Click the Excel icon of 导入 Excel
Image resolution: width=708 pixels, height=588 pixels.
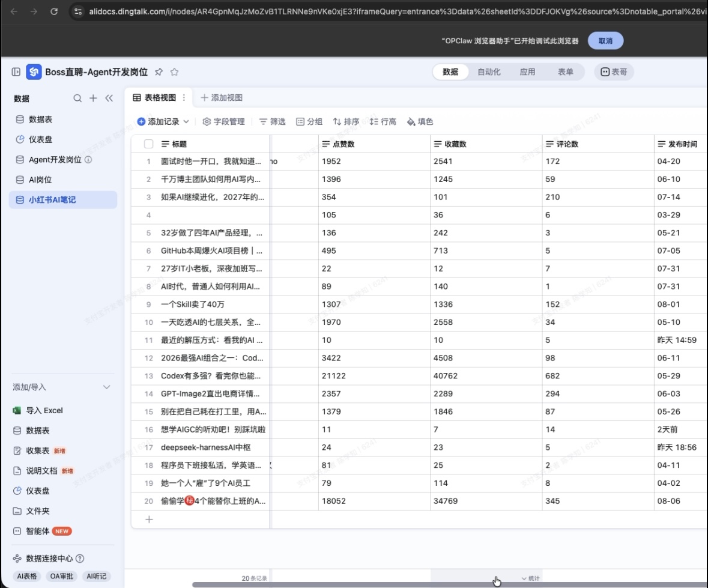pyautogui.click(x=17, y=410)
